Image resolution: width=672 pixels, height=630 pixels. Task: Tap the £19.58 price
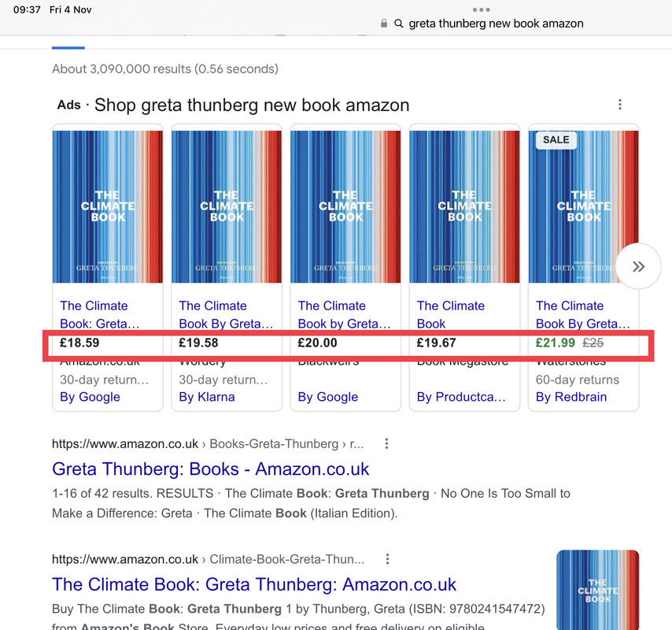coord(198,343)
